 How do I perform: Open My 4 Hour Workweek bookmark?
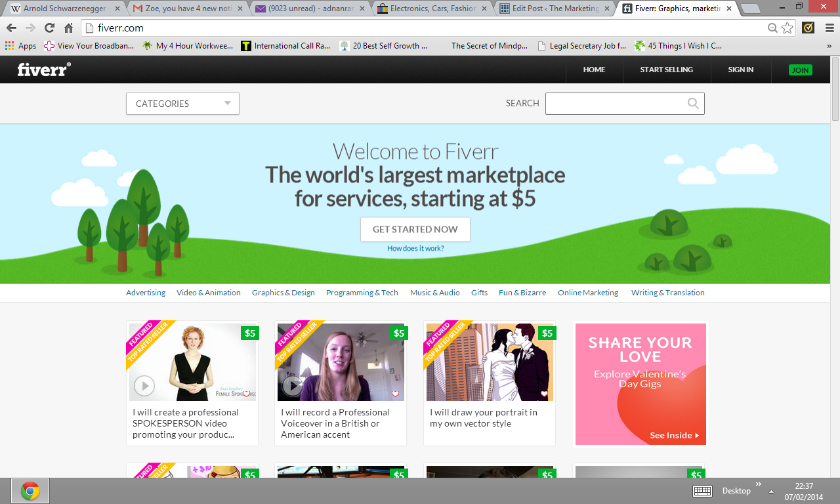click(188, 46)
